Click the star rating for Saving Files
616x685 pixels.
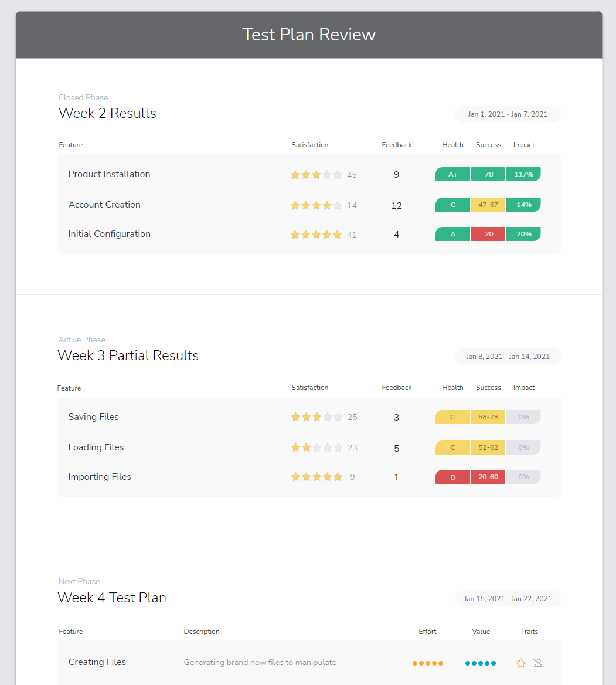[316, 418]
